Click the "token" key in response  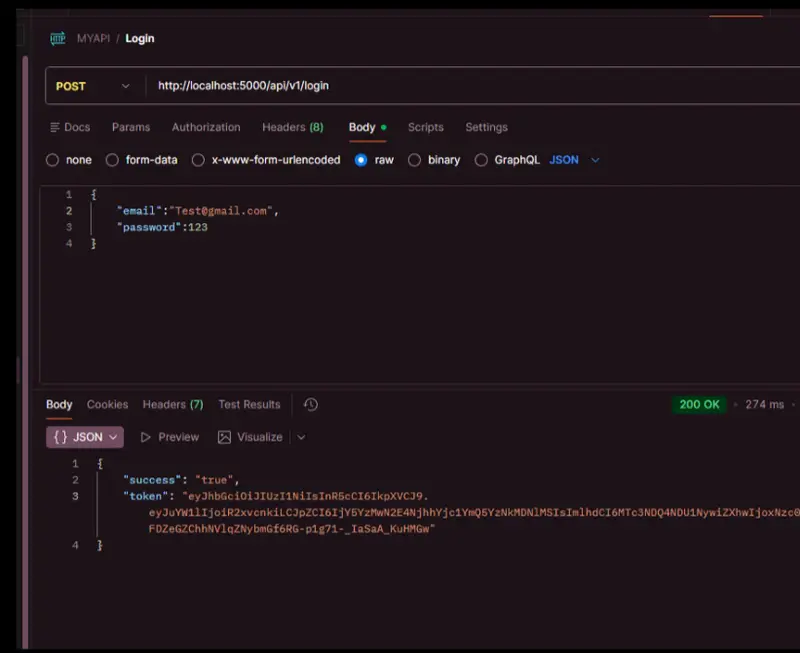tap(145, 496)
